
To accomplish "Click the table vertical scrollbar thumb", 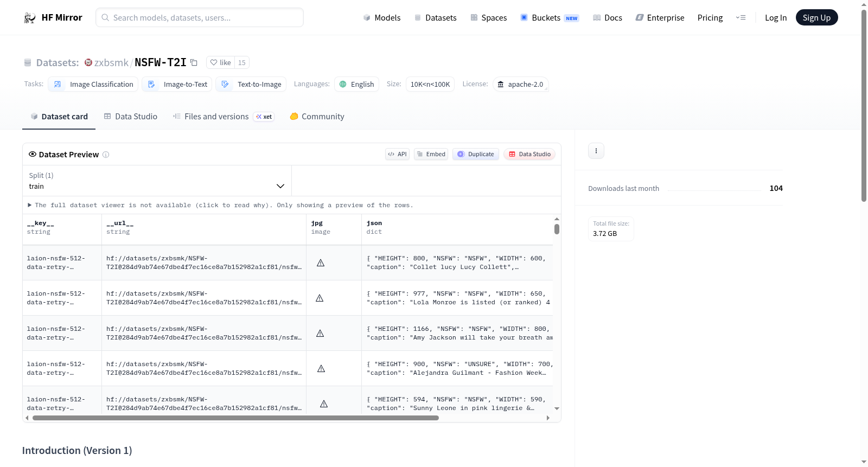I will 557,229.
